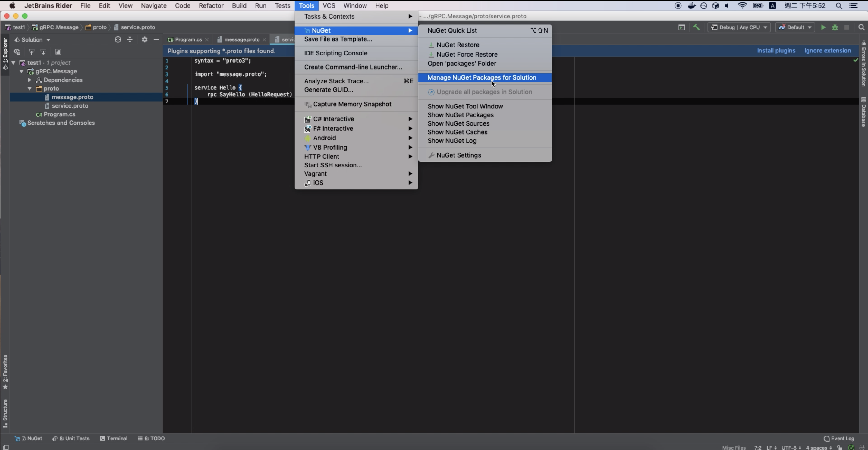Click the Locate in Solution target icon
868x450 pixels.
pyautogui.click(x=118, y=39)
